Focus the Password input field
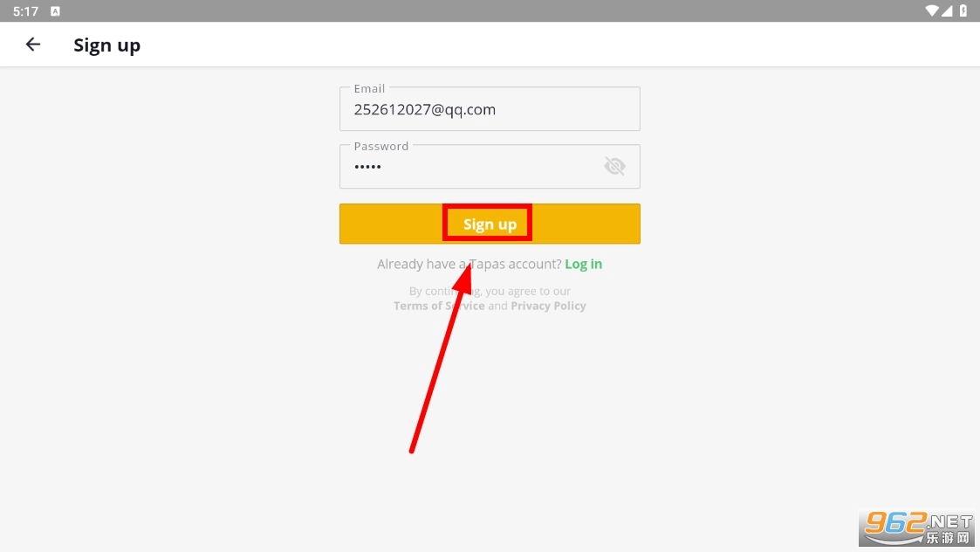 (490, 167)
